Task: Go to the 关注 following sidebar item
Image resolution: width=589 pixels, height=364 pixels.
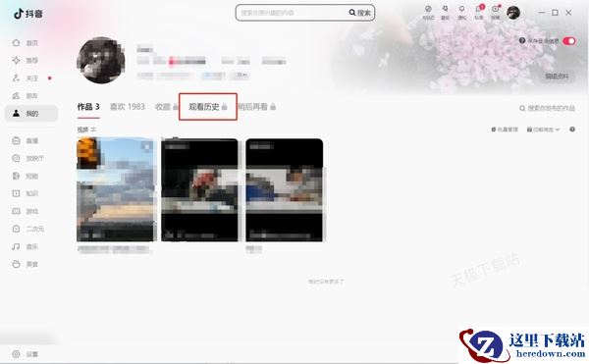Action: [x=26, y=78]
